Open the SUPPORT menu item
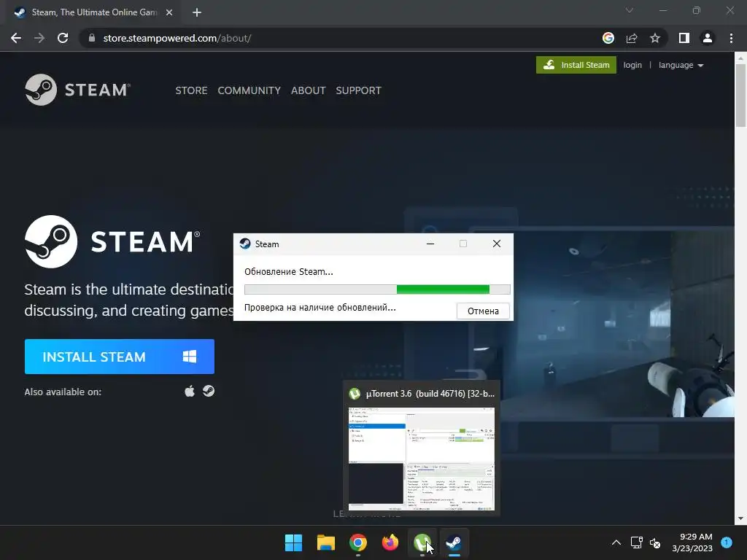The width and height of the screenshot is (747, 560). 358,90
